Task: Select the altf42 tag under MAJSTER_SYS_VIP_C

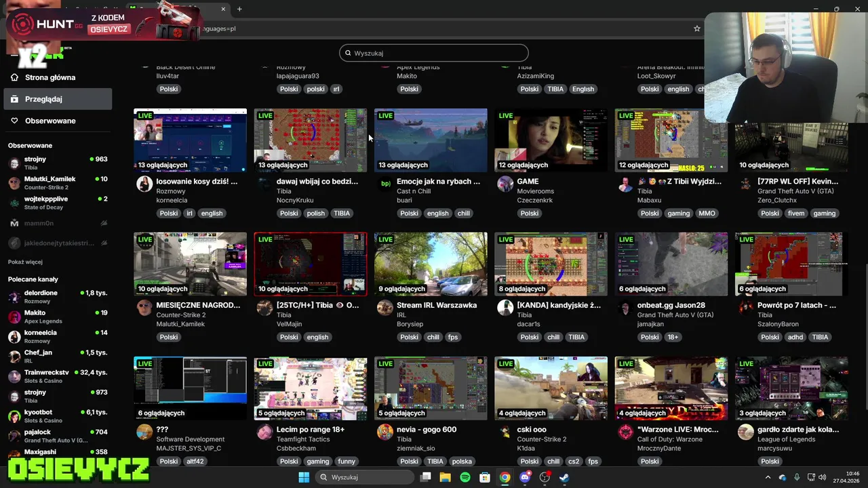Action: pyautogui.click(x=195, y=461)
